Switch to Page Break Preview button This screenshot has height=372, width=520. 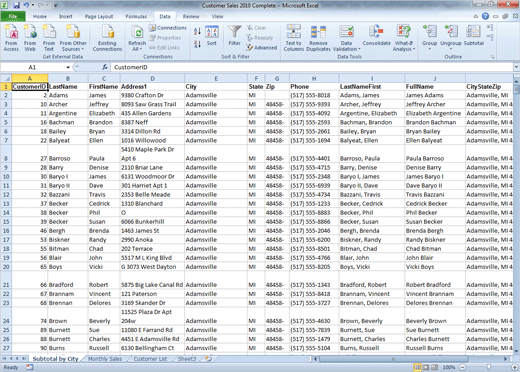434,367
